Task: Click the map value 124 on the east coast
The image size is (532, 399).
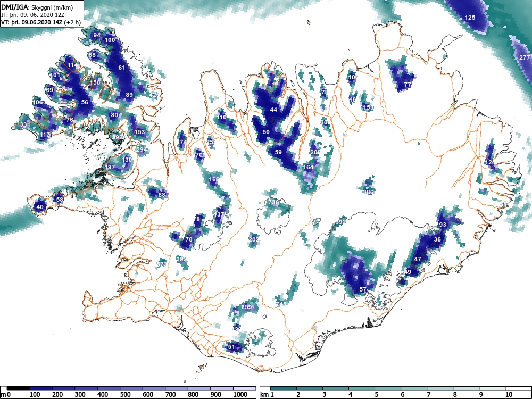Action: coord(490,162)
